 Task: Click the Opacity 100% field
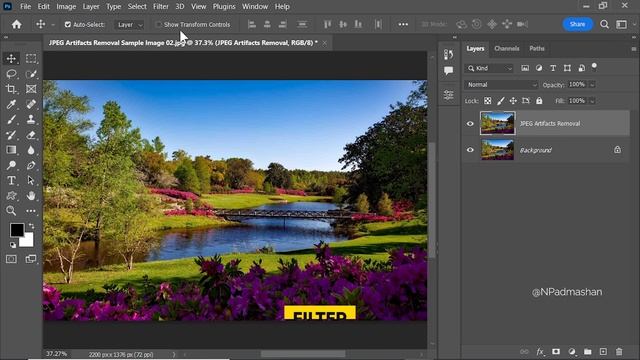577,84
